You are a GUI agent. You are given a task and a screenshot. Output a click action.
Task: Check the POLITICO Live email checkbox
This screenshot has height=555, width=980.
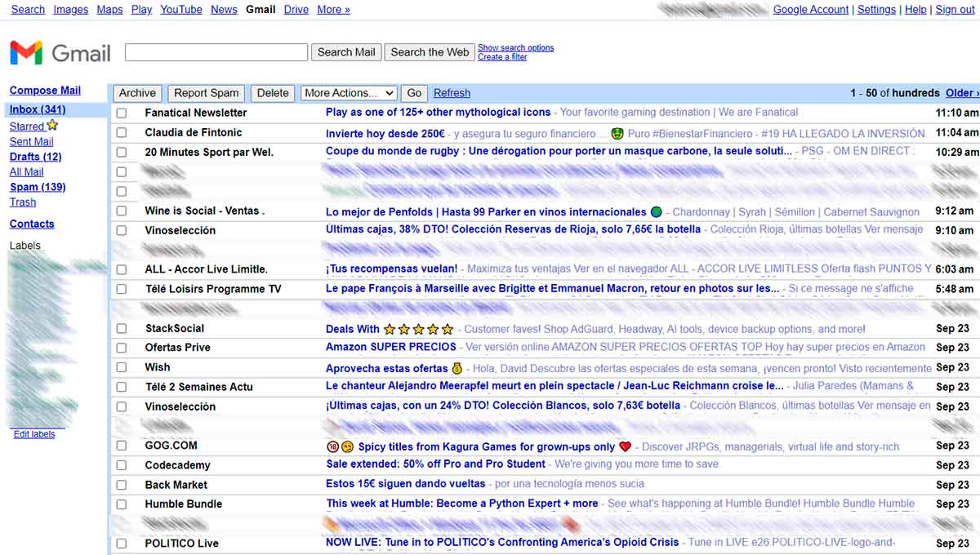[122, 544]
